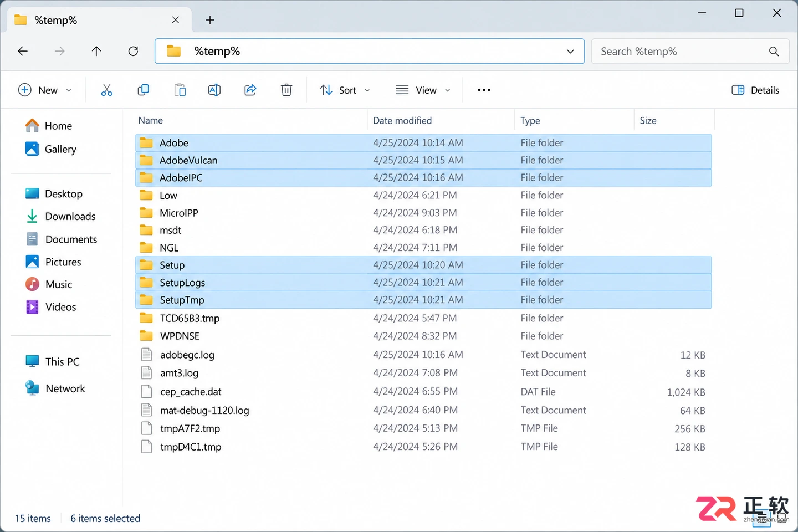Viewport: 798px width, 532px height.
Task: Close the %temp% tab
Action: 176,20
